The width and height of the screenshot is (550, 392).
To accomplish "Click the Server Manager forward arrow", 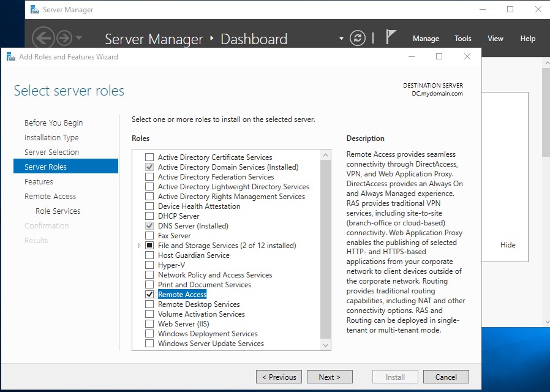I will [64, 38].
